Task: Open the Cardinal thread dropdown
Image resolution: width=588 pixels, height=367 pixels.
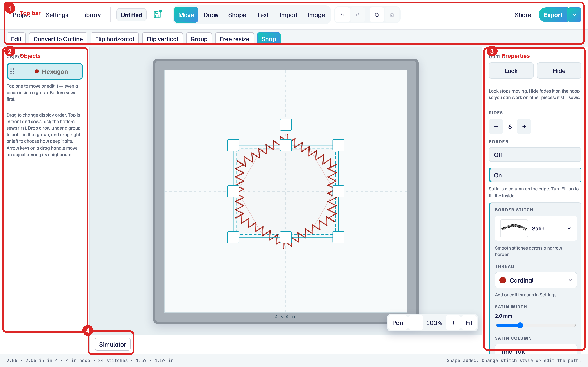Action: [536, 280]
